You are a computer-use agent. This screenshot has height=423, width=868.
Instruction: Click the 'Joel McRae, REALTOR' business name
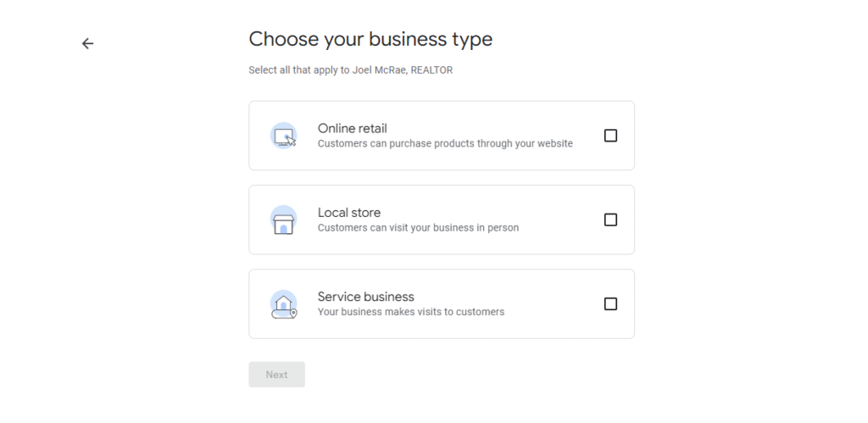[x=403, y=70]
